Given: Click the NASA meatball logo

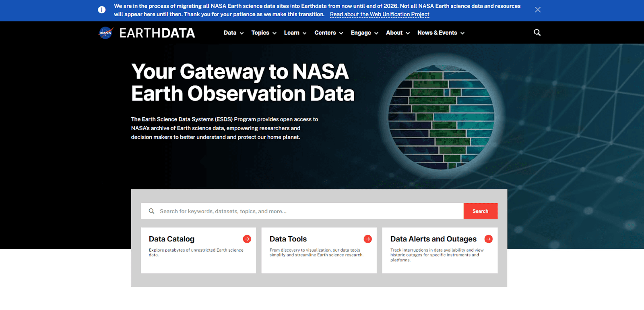Looking at the screenshot, I should click(106, 33).
